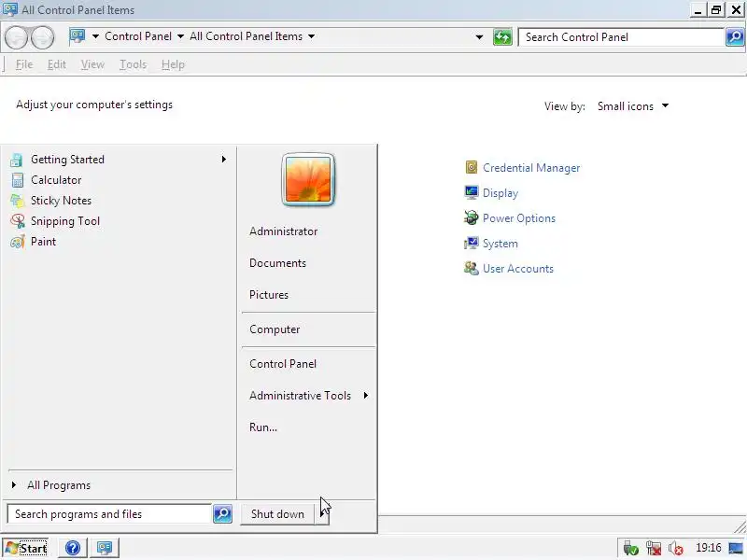Open dropdown arrow after All Control Panel Items
This screenshot has width=747, height=560.
pyautogui.click(x=311, y=36)
